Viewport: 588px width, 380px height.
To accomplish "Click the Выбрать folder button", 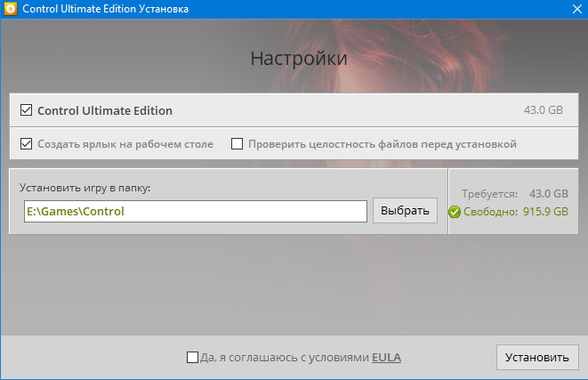I will [x=405, y=210].
